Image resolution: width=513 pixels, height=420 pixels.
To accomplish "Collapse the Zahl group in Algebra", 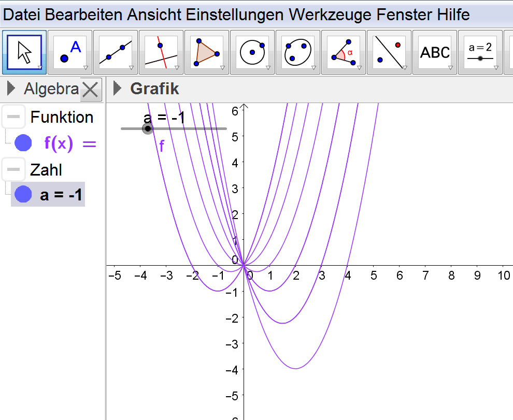I will coord(14,169).
